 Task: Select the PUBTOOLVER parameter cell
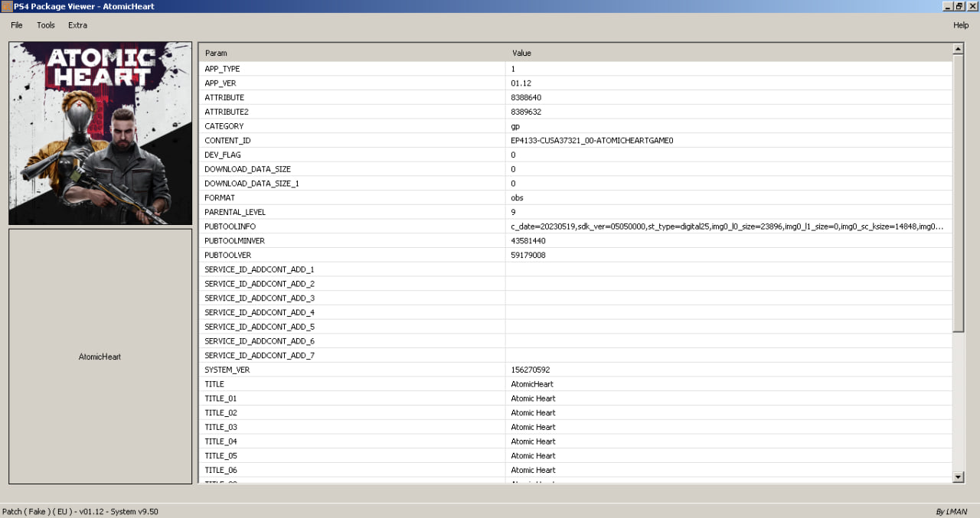(x=352, y=256)
